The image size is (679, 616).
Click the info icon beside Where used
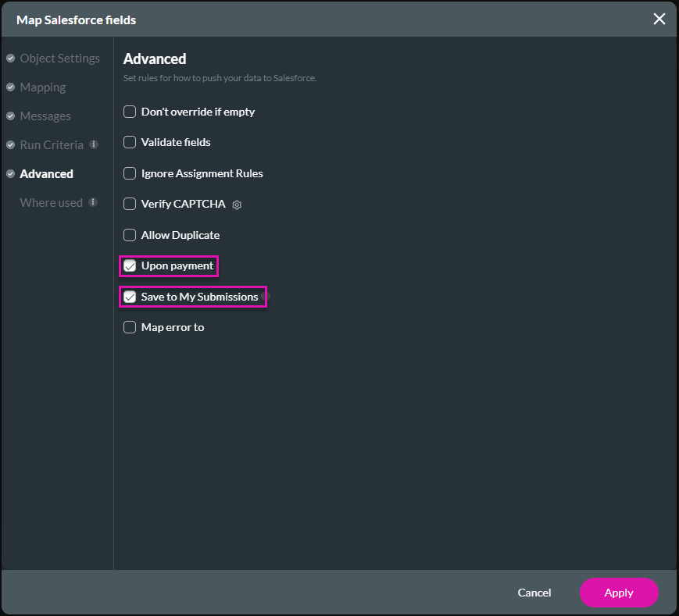[x=93, y=202]
